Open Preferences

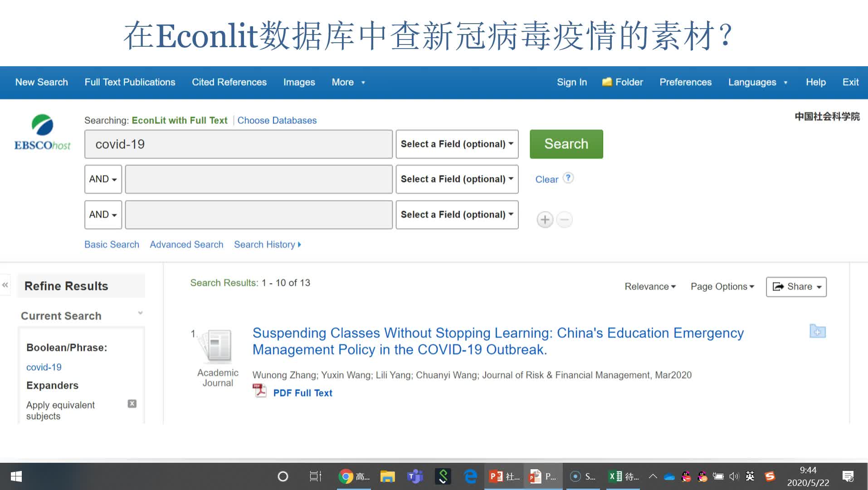click(685, 82)
